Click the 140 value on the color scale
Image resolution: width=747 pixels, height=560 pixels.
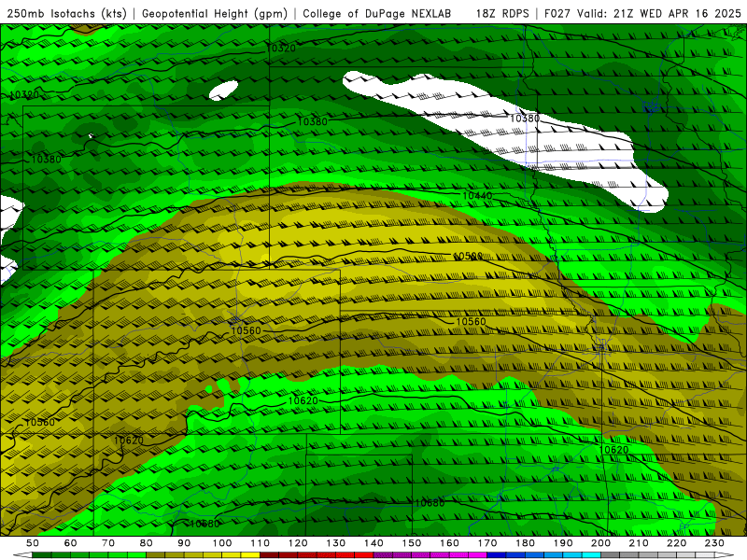point(373,543)
